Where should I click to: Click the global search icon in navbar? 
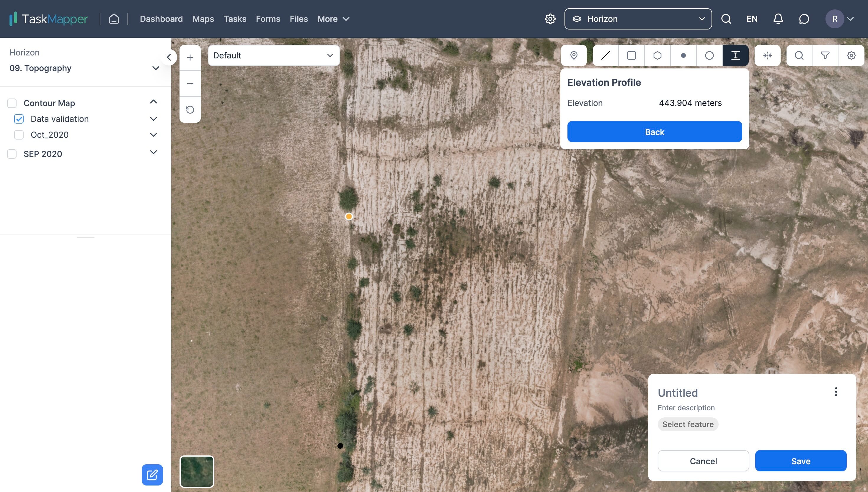pyautogui.click(x=726, y=19)
